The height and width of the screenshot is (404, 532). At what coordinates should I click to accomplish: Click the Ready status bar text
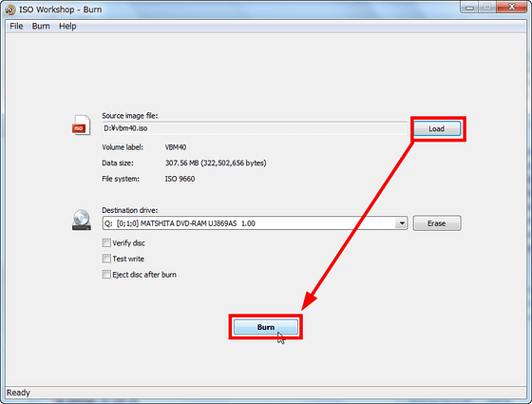(x=18, y=393)
